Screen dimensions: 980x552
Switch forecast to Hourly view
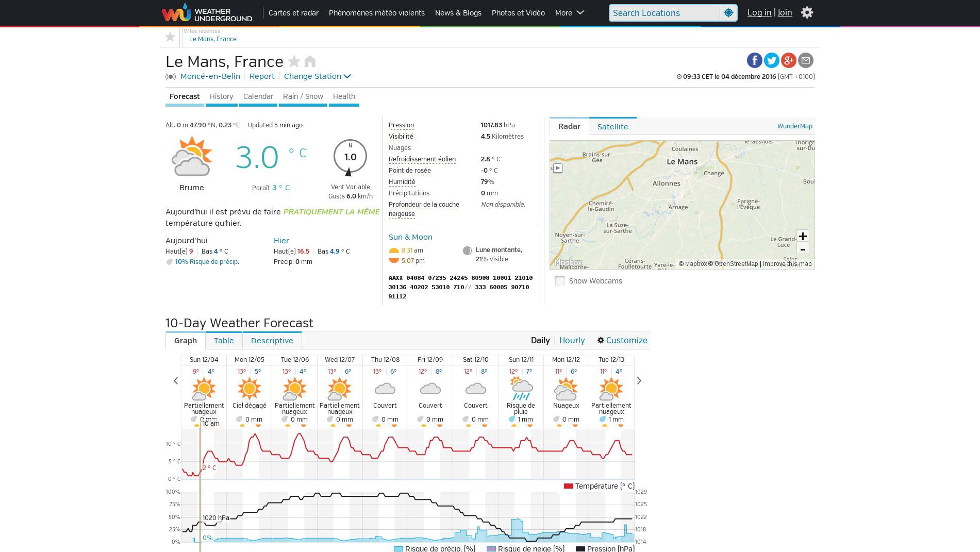(x=572, y=340)
